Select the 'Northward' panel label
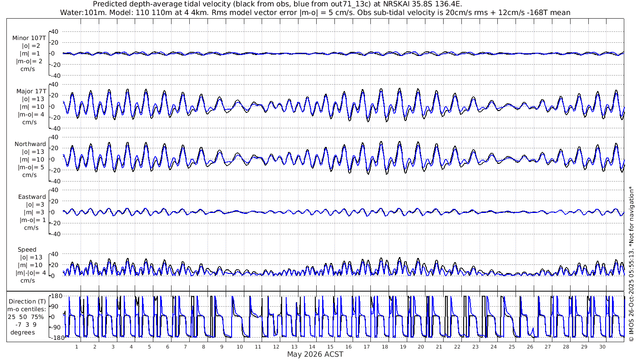Image resolution: width=637 pixels, height=364 pixels. click(30, 144)
